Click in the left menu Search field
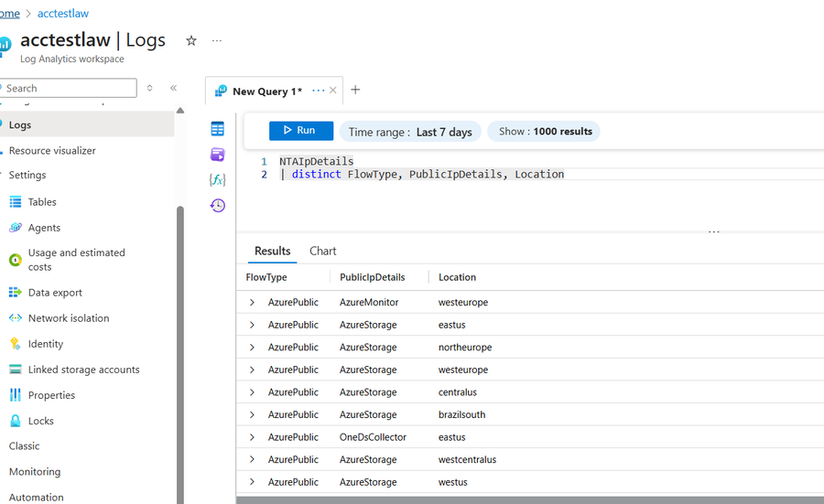Screen dimensions: 824x504 point(69,88)
